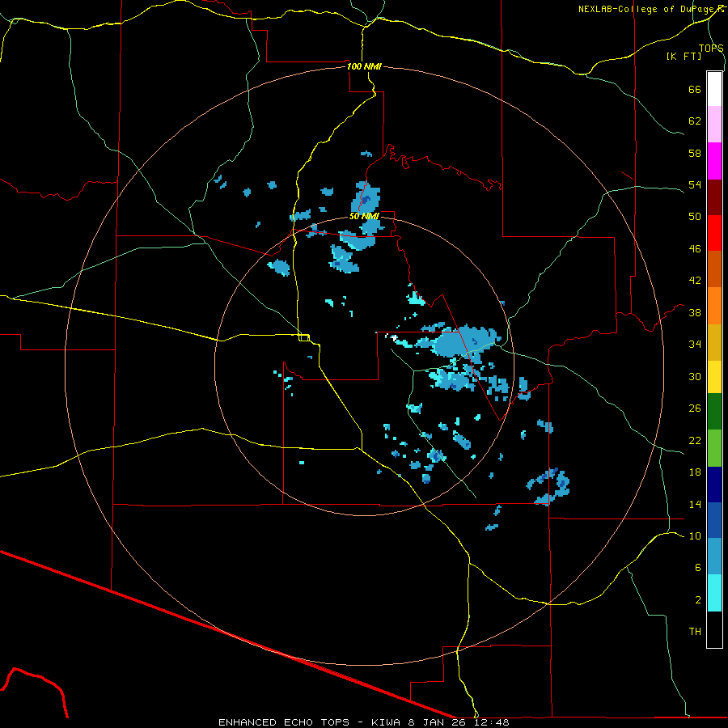Click the legend value "66"
Image resolution: width=728 pixels, height=728 pixels.
coord(695,90)
